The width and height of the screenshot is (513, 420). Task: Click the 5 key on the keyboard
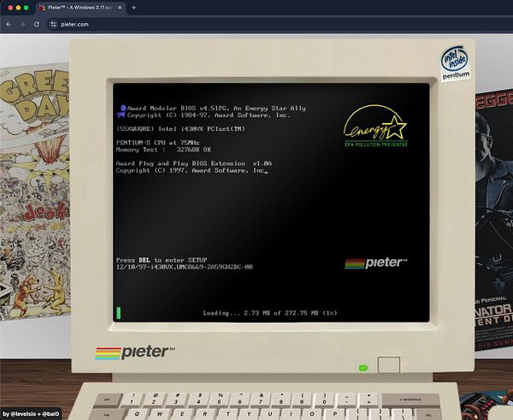pos(219,399)
